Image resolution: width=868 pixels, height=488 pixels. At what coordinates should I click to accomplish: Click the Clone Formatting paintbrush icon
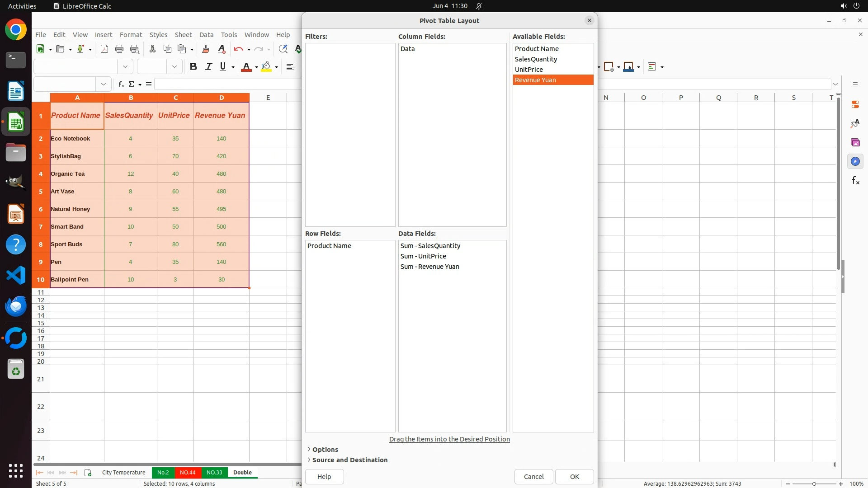(x=206, y=49)
